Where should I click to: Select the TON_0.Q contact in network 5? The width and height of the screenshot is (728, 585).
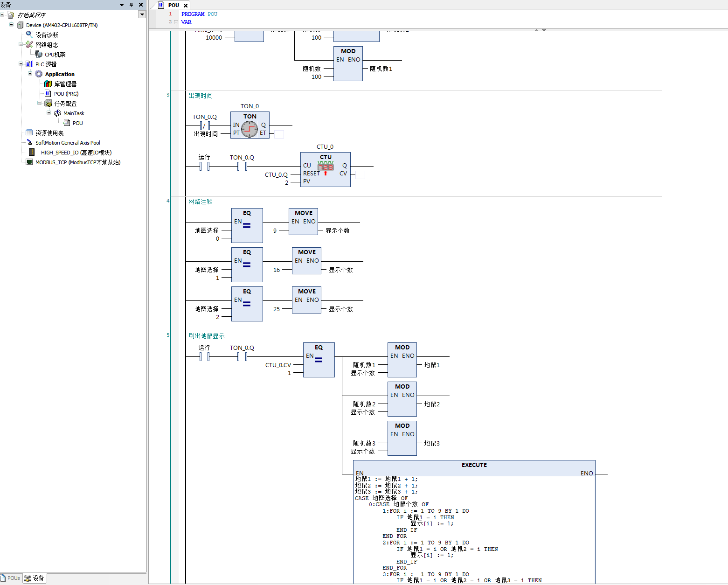(242, 356)
